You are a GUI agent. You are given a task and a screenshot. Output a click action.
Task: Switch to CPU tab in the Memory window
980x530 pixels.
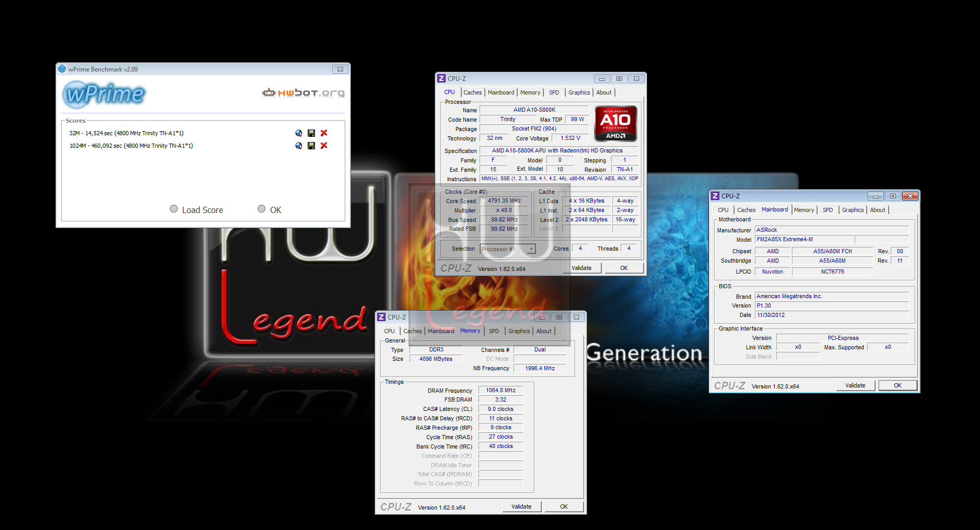pos(390,331)
